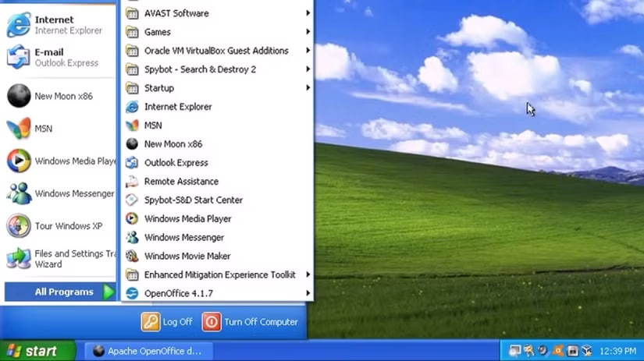Choose the AVAST Software menu label

click(x=176, y=13)
